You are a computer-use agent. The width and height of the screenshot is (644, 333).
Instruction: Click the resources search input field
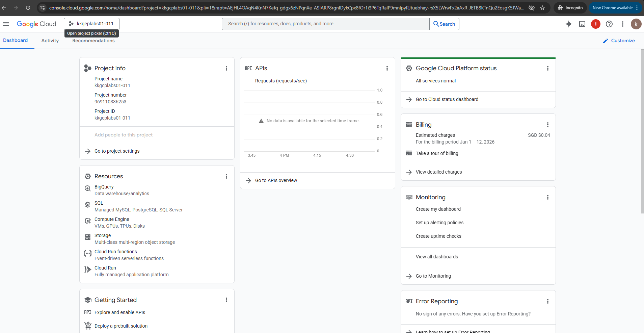[x=325, y=24]
